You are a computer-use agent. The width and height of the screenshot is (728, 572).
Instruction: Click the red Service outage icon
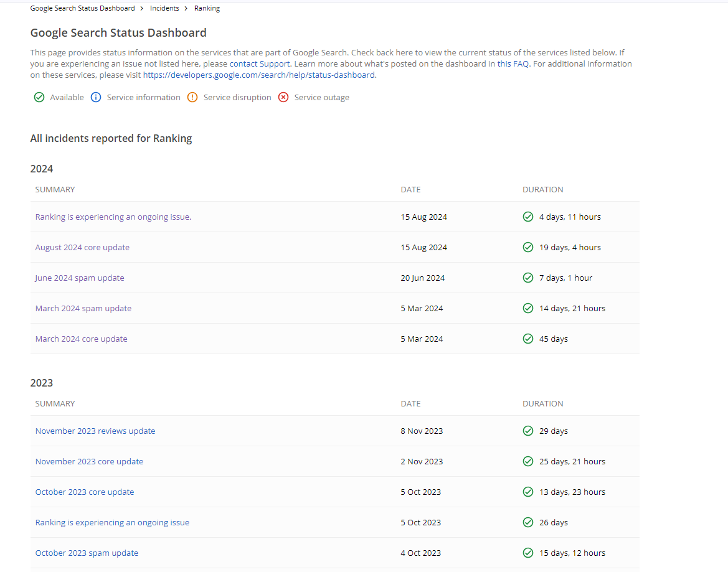click(283, 98)
